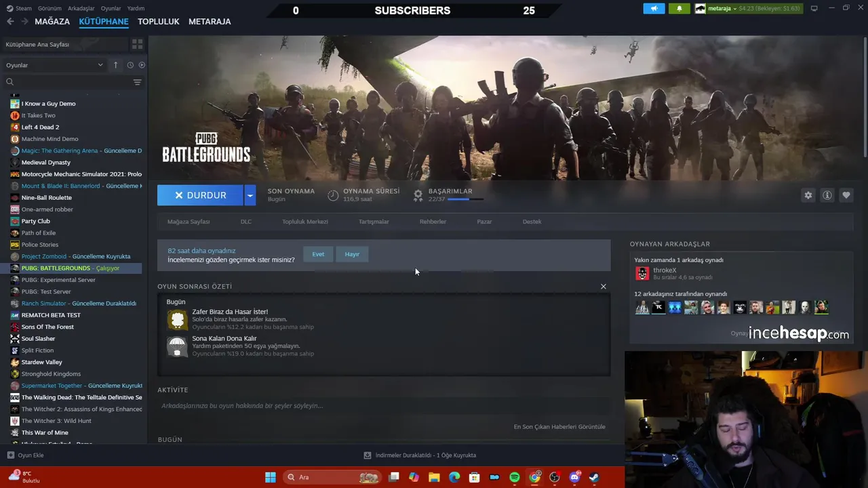The image size is (868, 488).
Task: Click Evet to review
Action: click(318, 254)
